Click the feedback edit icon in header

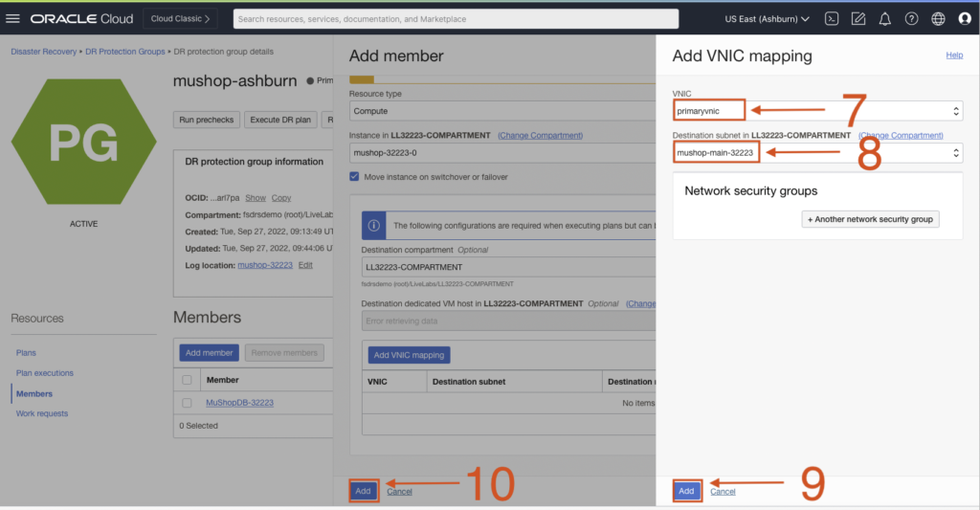(858, 18)
